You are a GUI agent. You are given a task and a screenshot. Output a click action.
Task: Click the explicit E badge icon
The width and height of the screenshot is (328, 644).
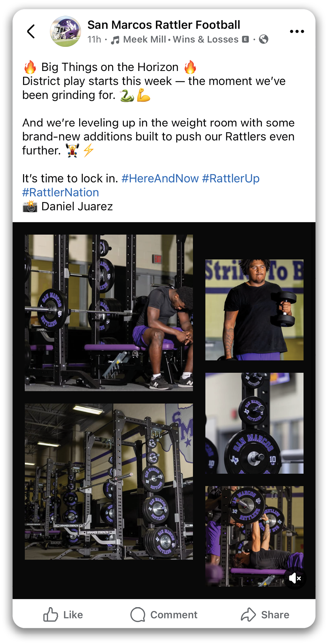point(245,39)
